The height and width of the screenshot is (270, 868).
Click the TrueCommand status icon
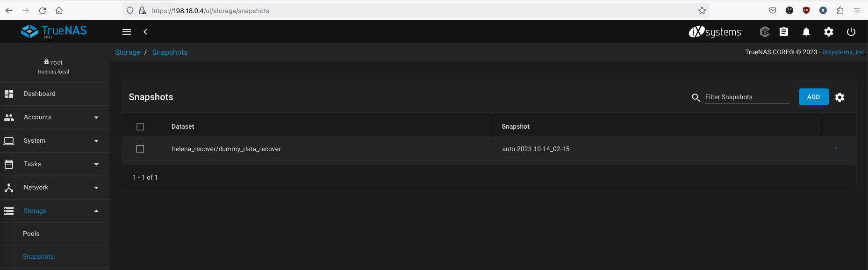765,32
